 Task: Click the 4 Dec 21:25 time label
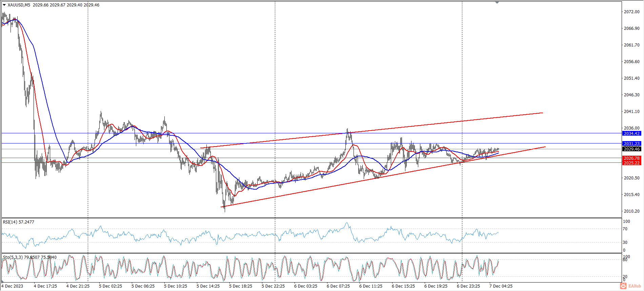(x=78, y=286)
